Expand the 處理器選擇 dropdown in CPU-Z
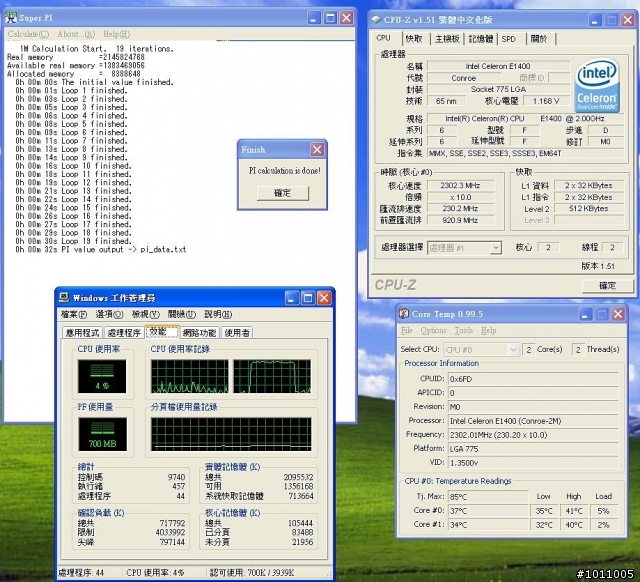Viewport: 640px width, 582px height. pos(496,248)
